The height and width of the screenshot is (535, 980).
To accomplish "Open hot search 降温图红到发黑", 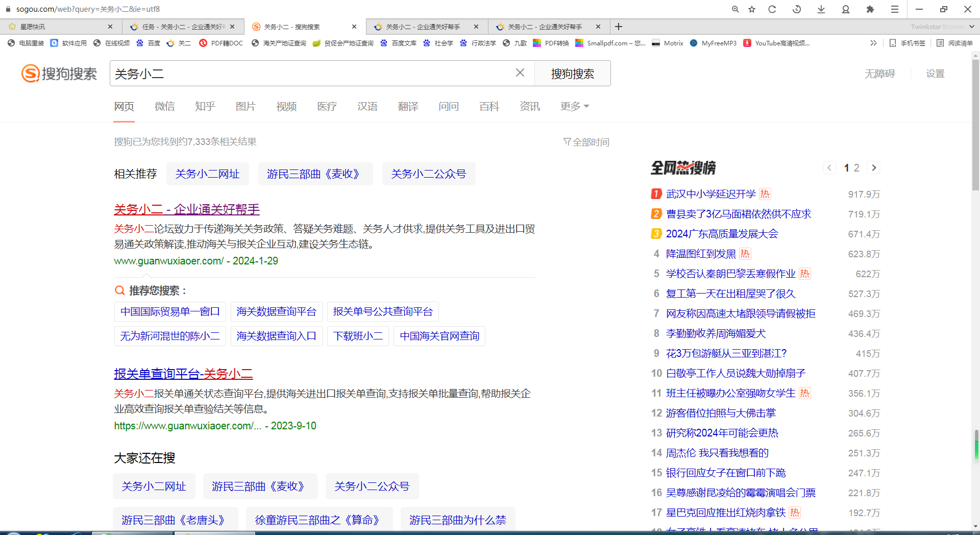I will point(701,254).
